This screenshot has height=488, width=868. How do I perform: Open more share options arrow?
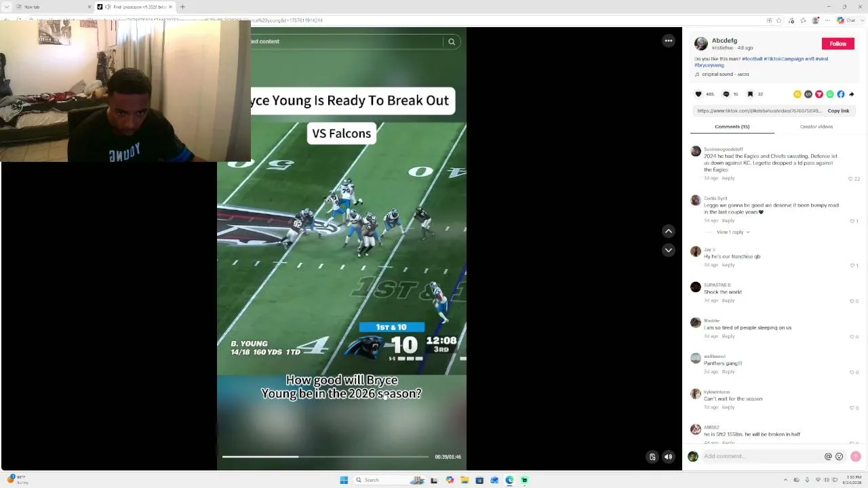click(x=852, y=94)
